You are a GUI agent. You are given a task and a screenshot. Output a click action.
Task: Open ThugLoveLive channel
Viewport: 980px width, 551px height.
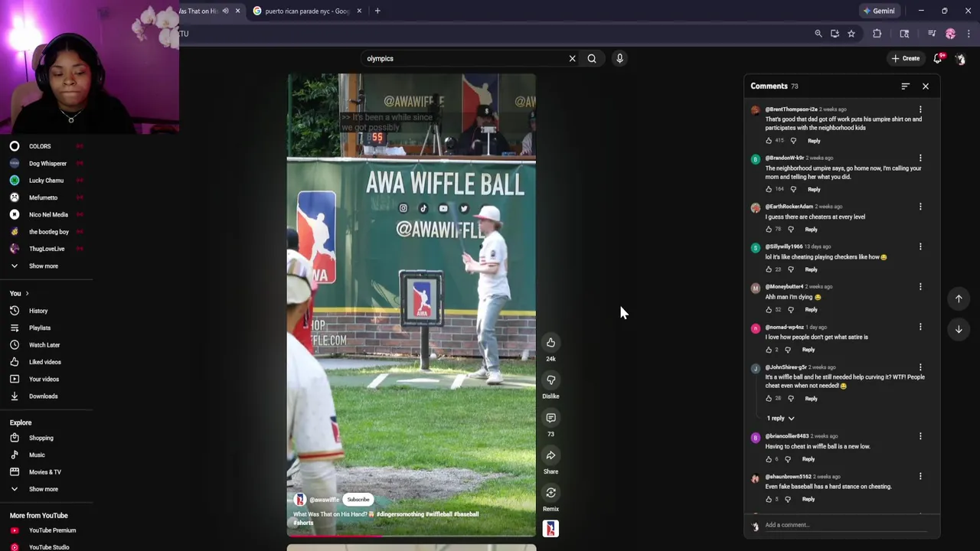[46, 249]
